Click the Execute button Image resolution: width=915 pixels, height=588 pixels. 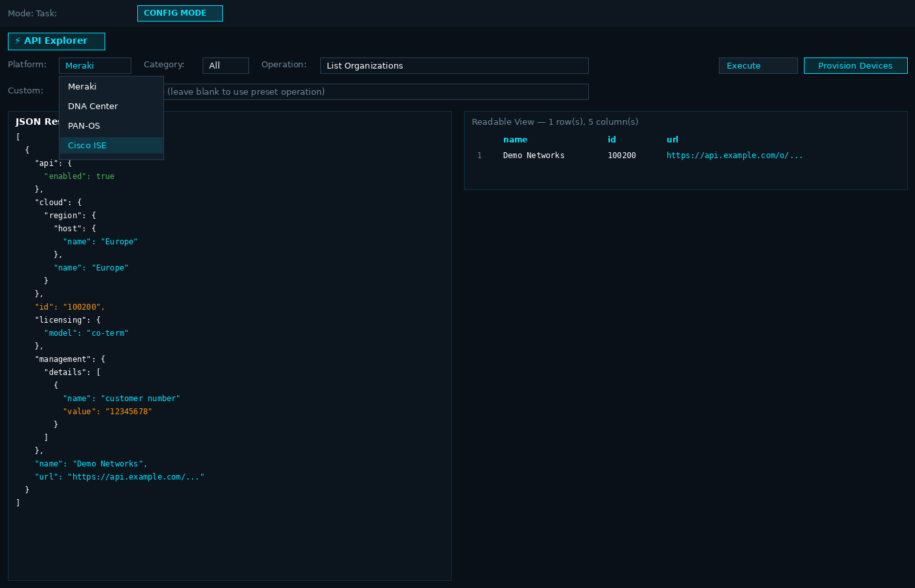point(757,65)
